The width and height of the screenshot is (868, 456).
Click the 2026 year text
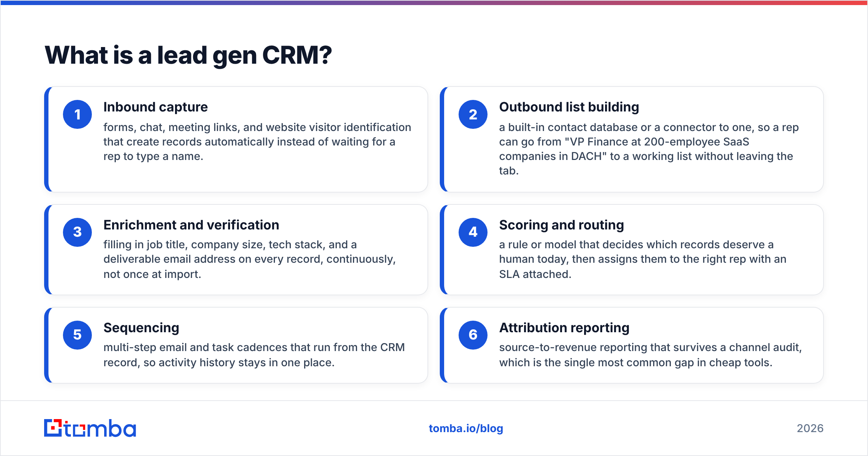(810, 428)
